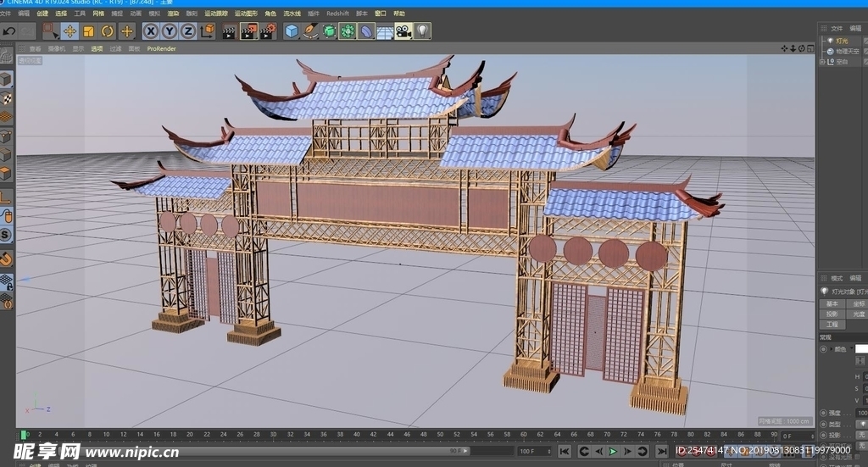Activate the Rotate tool
The width and height of the screenshot is (868, 467).
tap(108, 31)
